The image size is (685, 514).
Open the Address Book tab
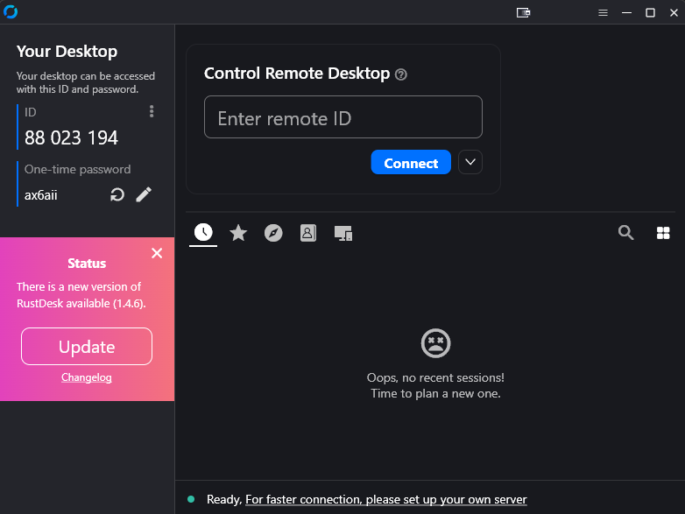(308, 233)
